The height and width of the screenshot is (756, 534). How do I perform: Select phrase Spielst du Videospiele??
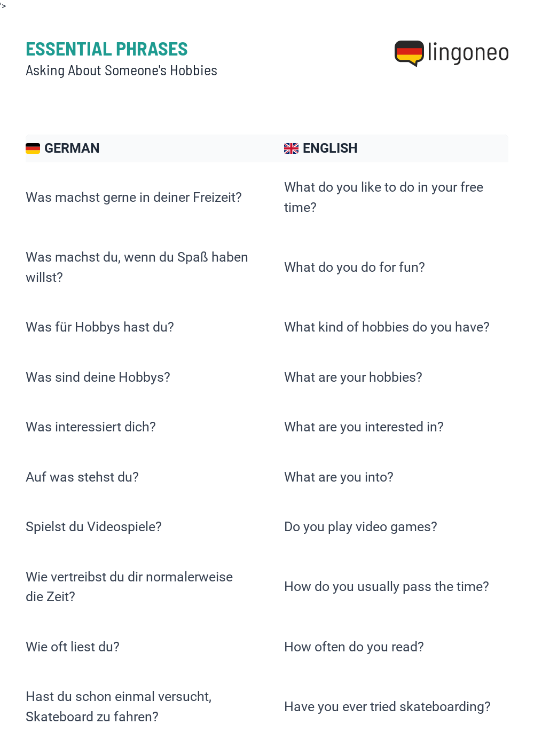(93, 527)
